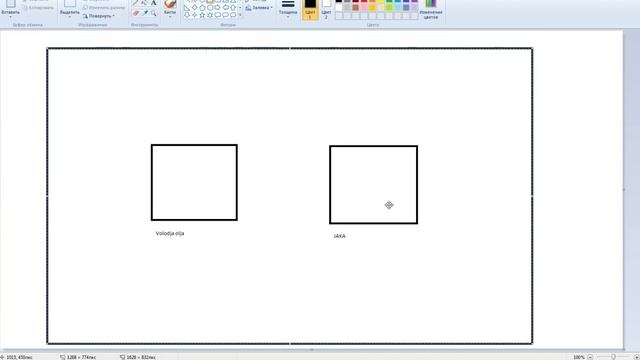
Task: Select the Pencil tool
Action: coord(135,2)
